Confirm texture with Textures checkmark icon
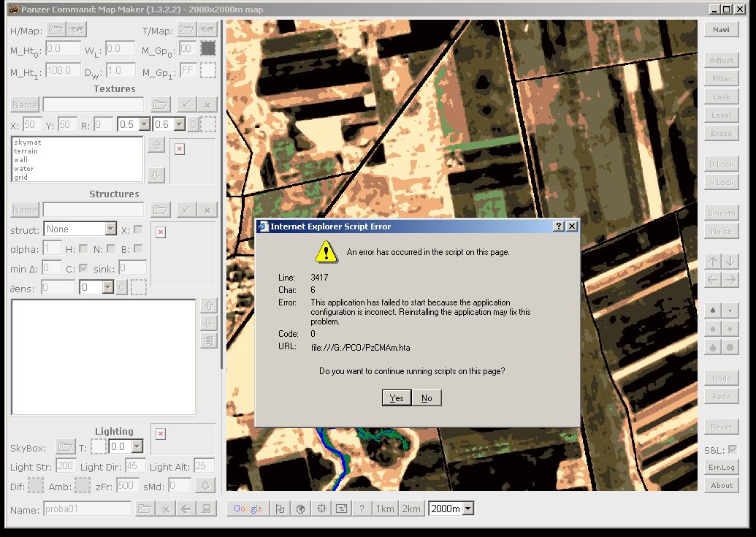Screen dimensions: 756x537 point(186,104)
